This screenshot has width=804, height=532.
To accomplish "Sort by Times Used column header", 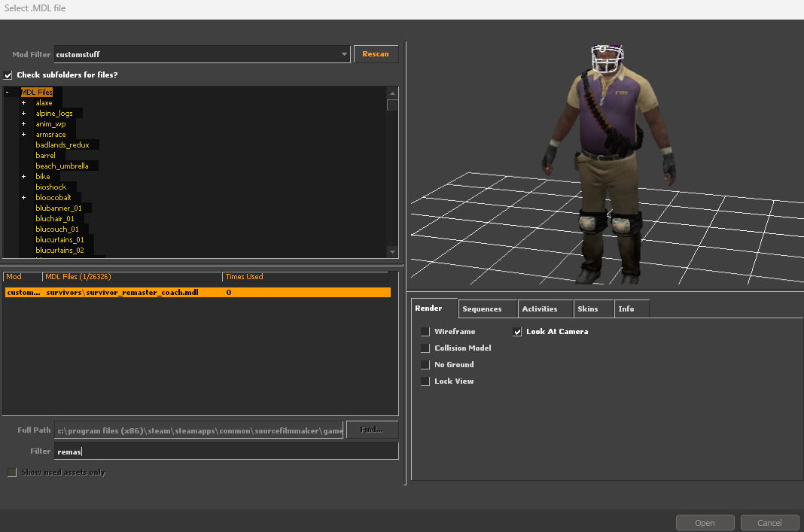I will [305, 277].
